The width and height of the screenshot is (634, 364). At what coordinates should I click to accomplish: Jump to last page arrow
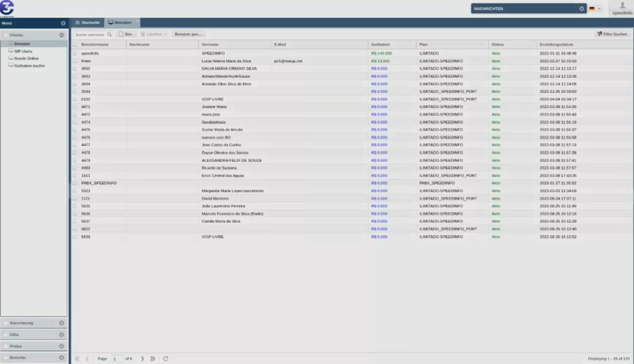coord(153,359)
